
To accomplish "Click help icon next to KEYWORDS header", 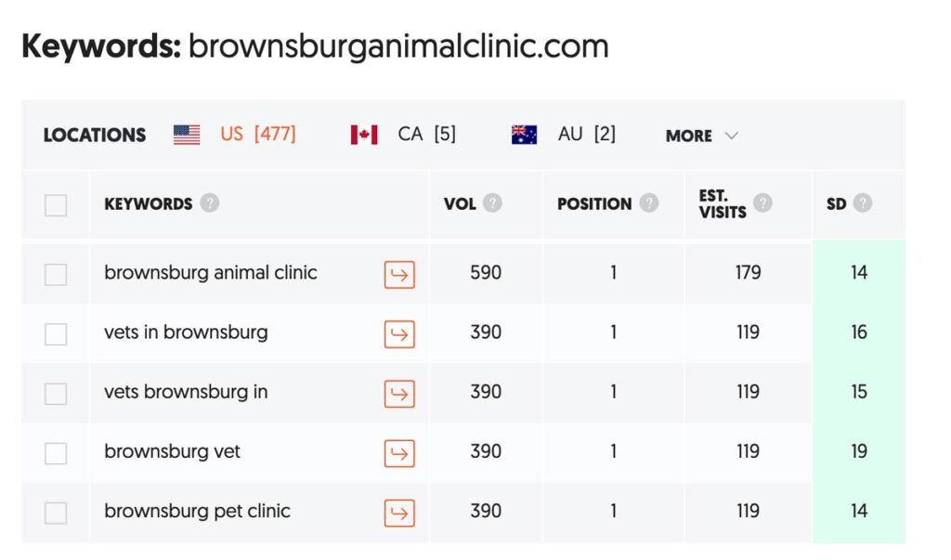I will click(x=210, y=202).
